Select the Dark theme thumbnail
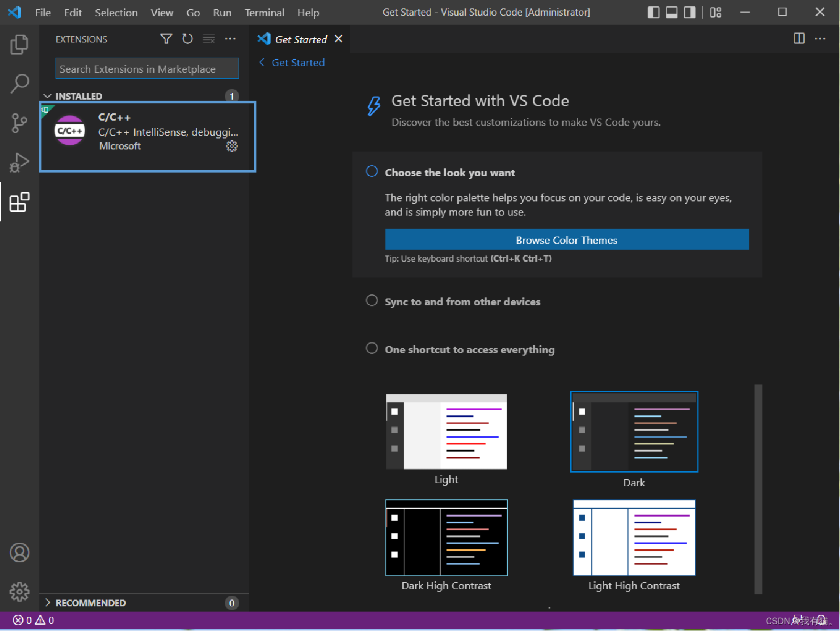Screen dimensions: 840x631 634,431
